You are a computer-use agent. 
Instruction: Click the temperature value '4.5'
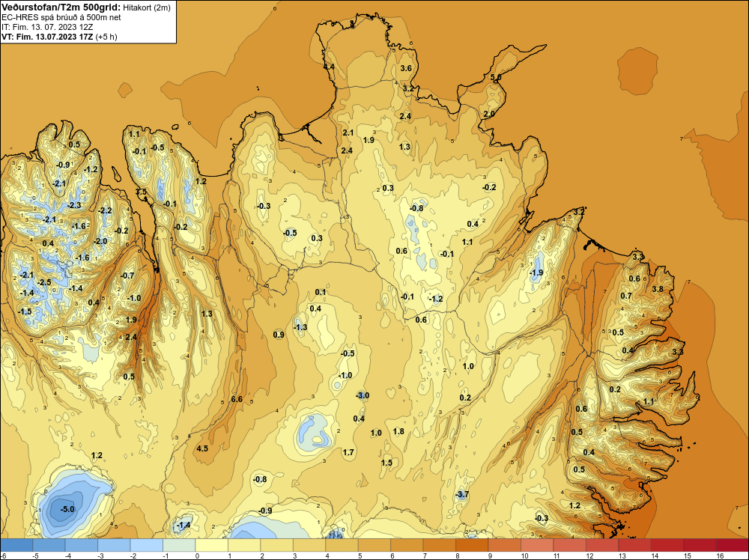pos(202,448)
